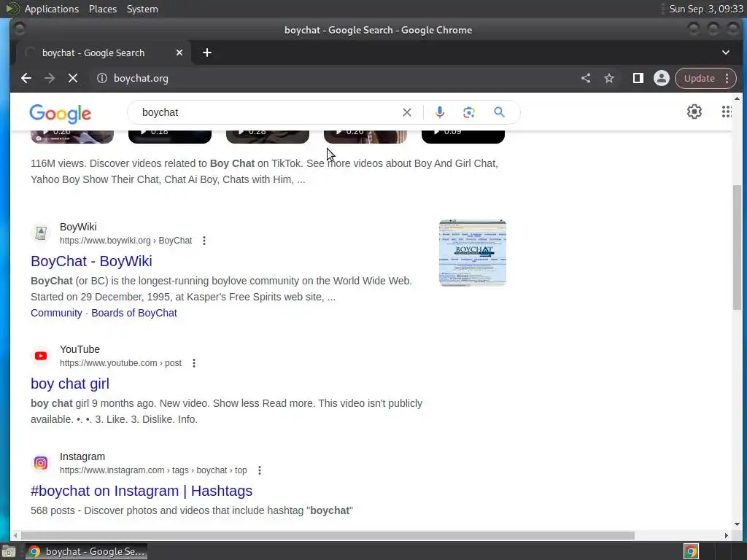Click the instagram.com › tags › boychat URL
Image resolution: width=747 pixels, height=560 pixels.
(153, 470)
